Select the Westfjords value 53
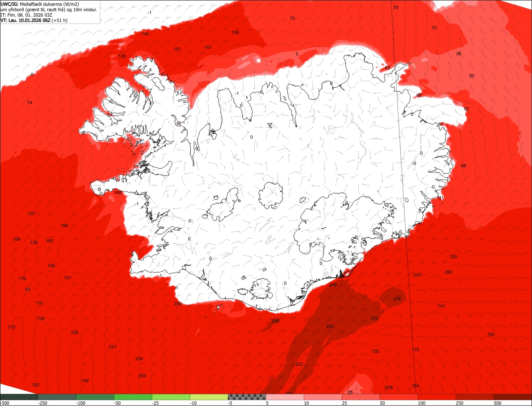Image resolution: width=532 pixels, height=406 pixels. (110, 115)
